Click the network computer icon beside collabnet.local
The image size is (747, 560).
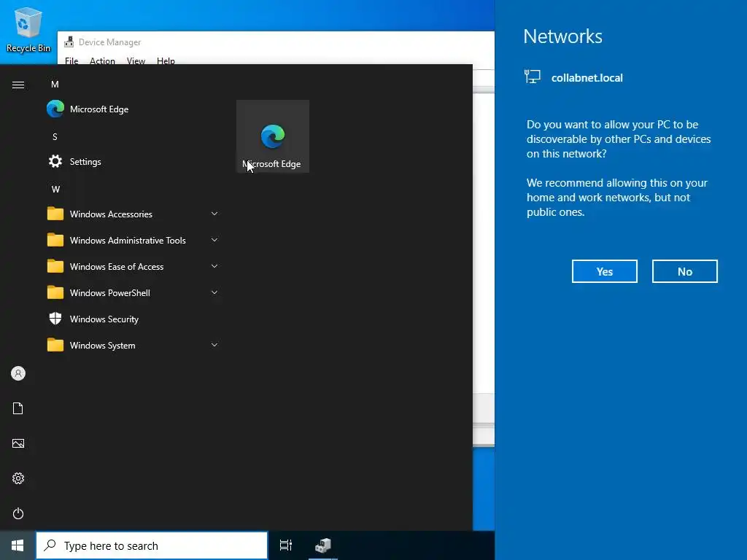point(532,77)
